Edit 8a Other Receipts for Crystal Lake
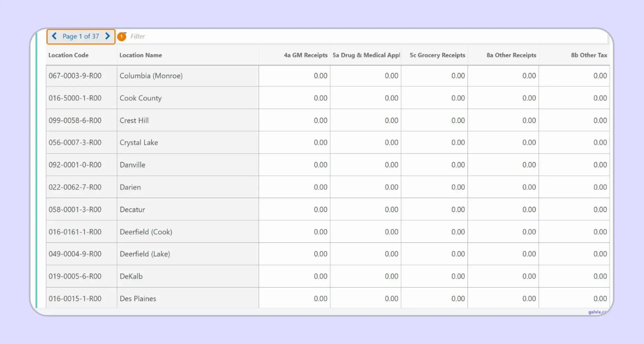This screenshot has height=344, width=644. click(x=503, y=142)
